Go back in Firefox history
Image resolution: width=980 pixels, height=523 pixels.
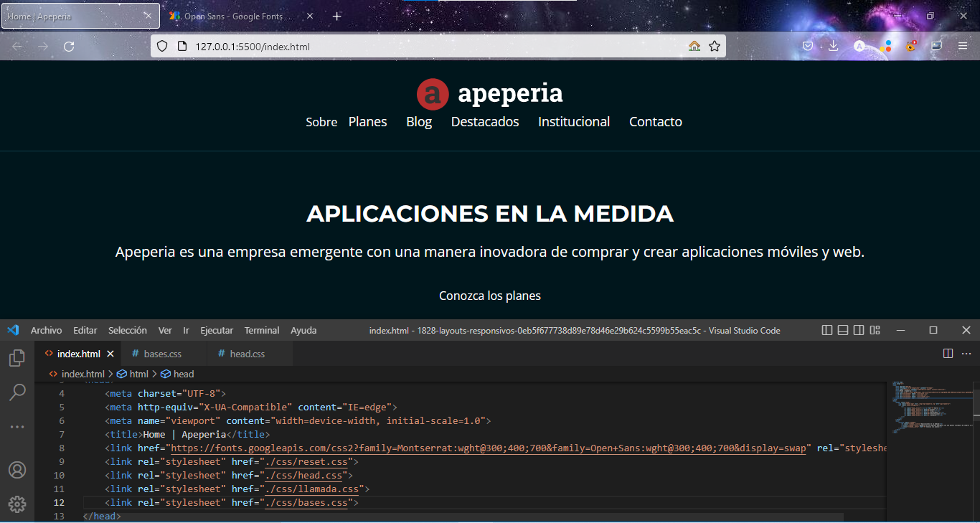pos(17,47)
